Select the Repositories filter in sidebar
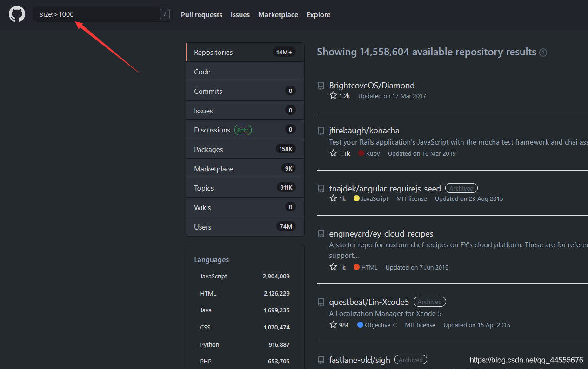The image size is (588, 369). pyautogui.click(x=245, y=52)
